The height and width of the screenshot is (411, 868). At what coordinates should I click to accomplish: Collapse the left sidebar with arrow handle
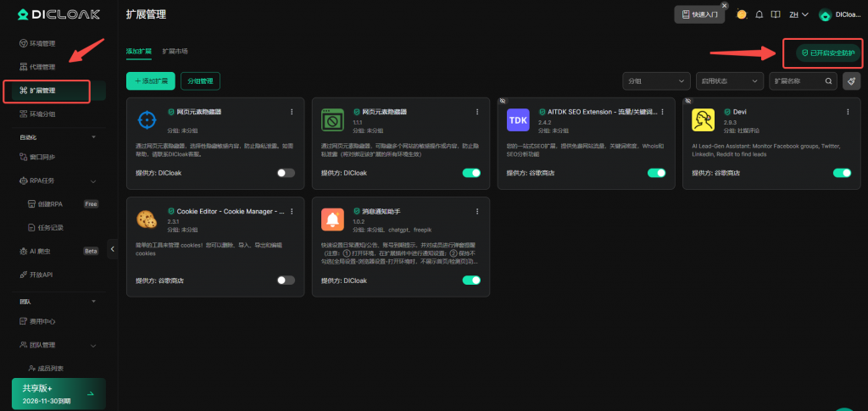[x=113, y=248]
